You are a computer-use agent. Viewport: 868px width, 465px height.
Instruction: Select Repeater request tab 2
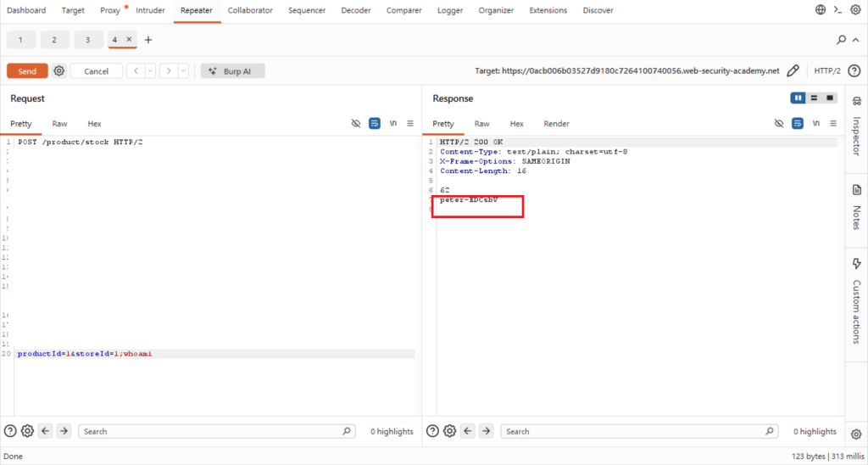point(55,40)
